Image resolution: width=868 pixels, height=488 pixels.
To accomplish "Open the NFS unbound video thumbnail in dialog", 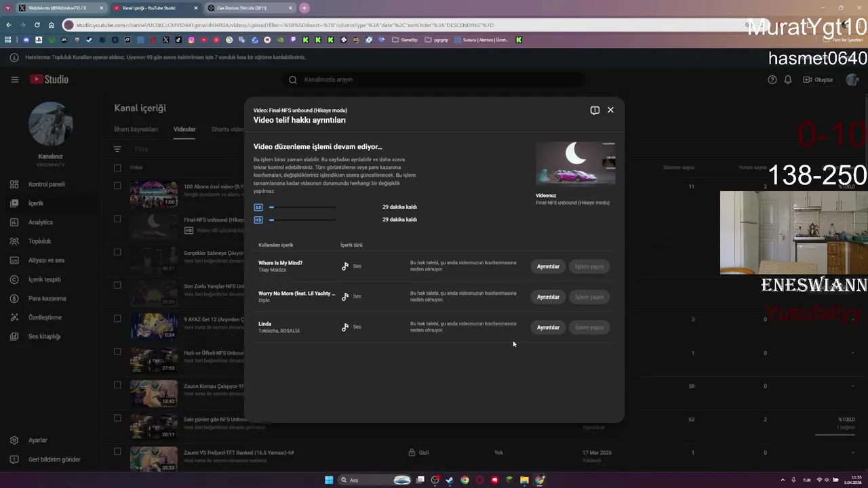I will click(576, 163).
